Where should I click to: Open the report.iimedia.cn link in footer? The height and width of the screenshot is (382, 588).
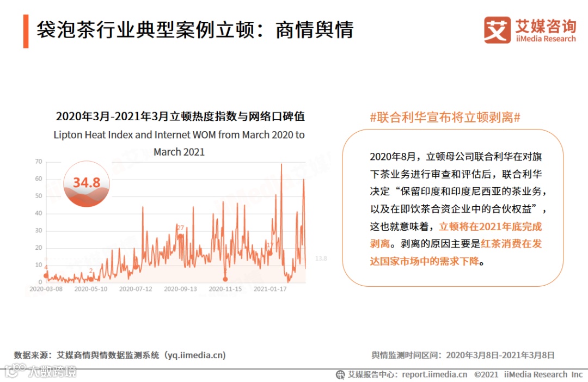click(x=434, y=374)
